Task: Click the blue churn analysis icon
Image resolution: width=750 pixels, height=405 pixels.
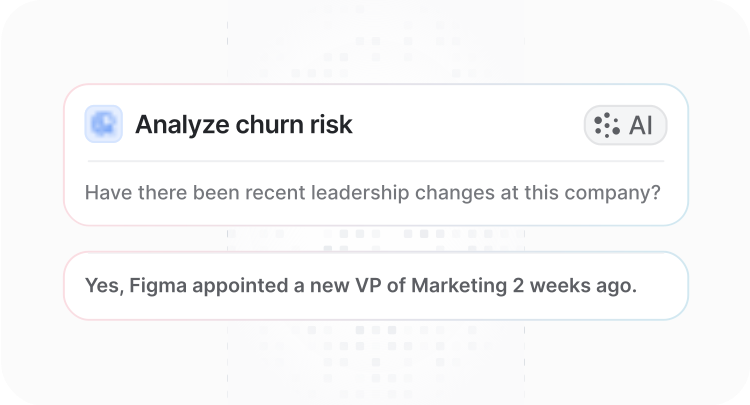Action: tap(104, 124)
